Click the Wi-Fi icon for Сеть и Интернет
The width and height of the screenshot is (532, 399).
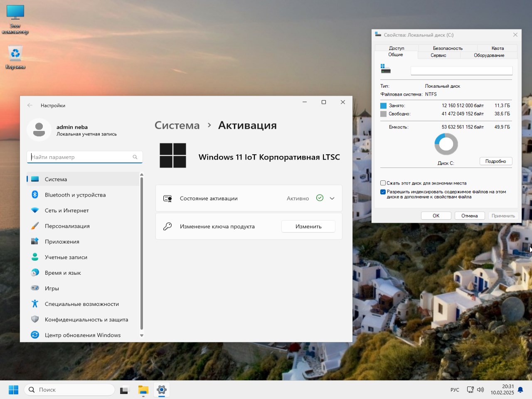(x=35, y=210)
